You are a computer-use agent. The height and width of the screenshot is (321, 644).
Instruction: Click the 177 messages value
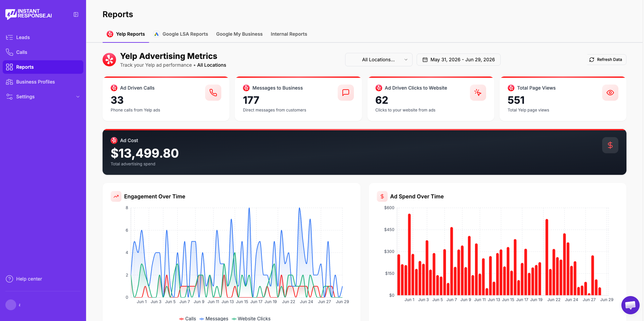click(251, 100)
